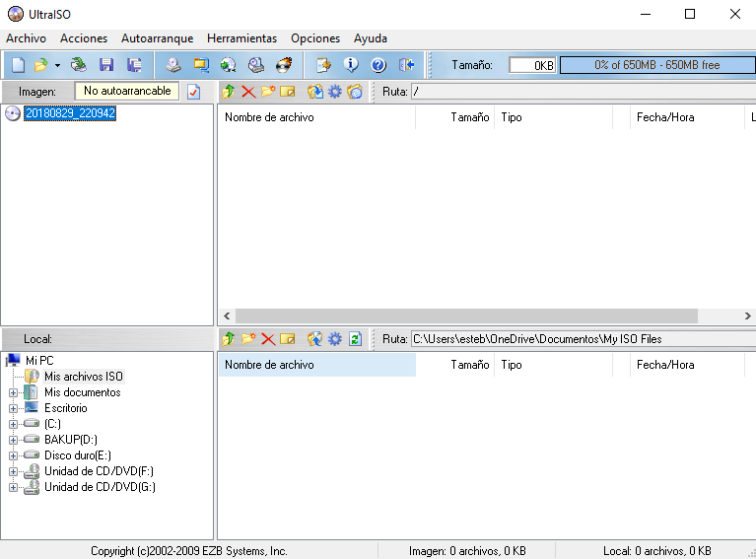The width and height of the screenshot is (756, 559).
Task: Click the gear icon in local pane toolbar
Action: (x=334, y=339)
